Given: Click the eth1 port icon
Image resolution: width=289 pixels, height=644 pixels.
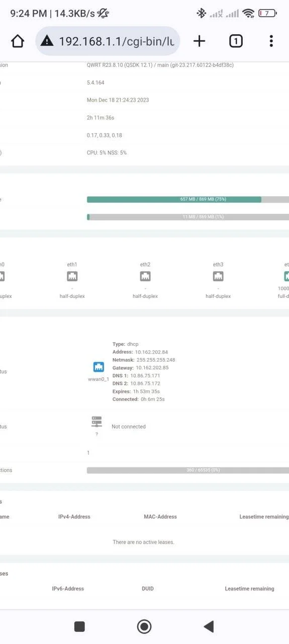Looking at the screenshot, I should pyautogui.click(x=72, y=276).
